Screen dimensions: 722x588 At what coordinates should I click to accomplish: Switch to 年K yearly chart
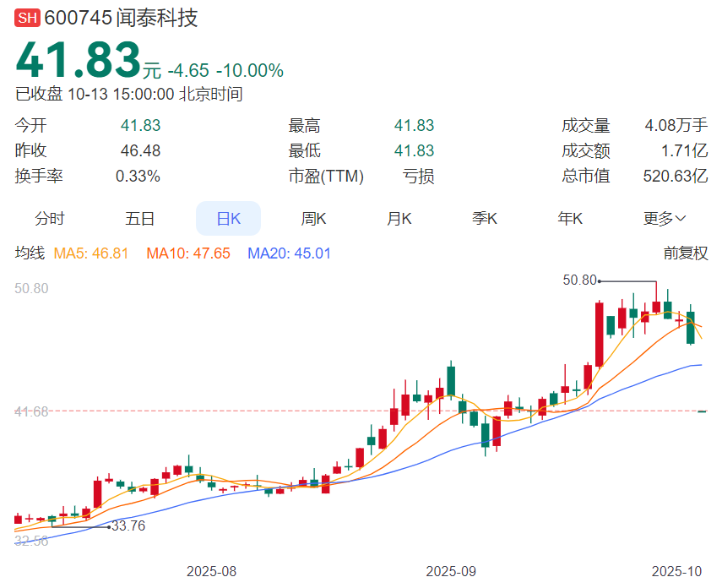(570, 219)
